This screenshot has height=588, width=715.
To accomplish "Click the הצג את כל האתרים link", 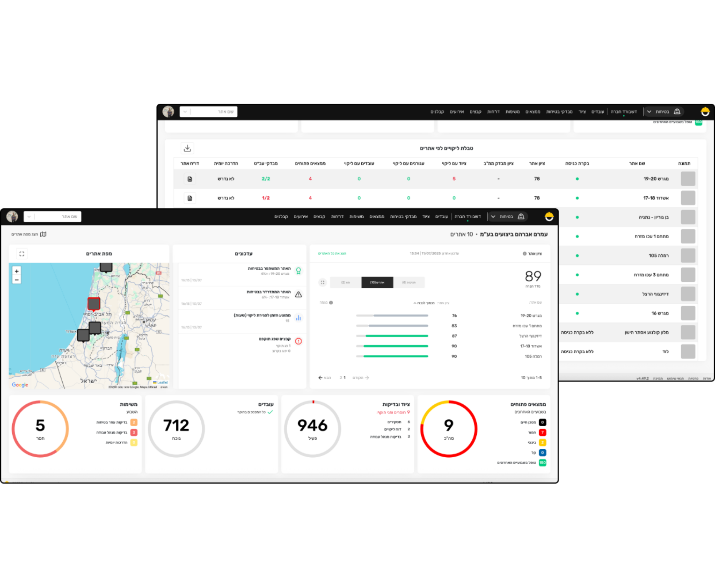I will coord(332,254).
